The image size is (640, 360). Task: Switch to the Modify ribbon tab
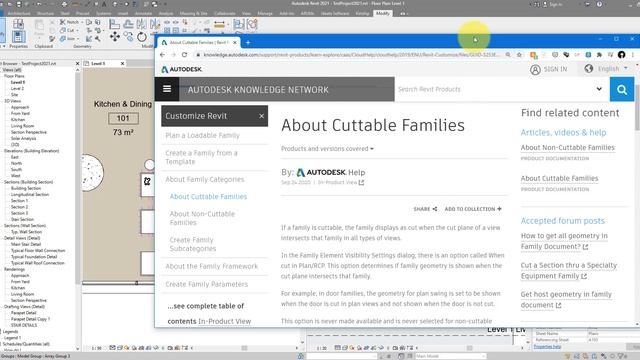(383, 13)
